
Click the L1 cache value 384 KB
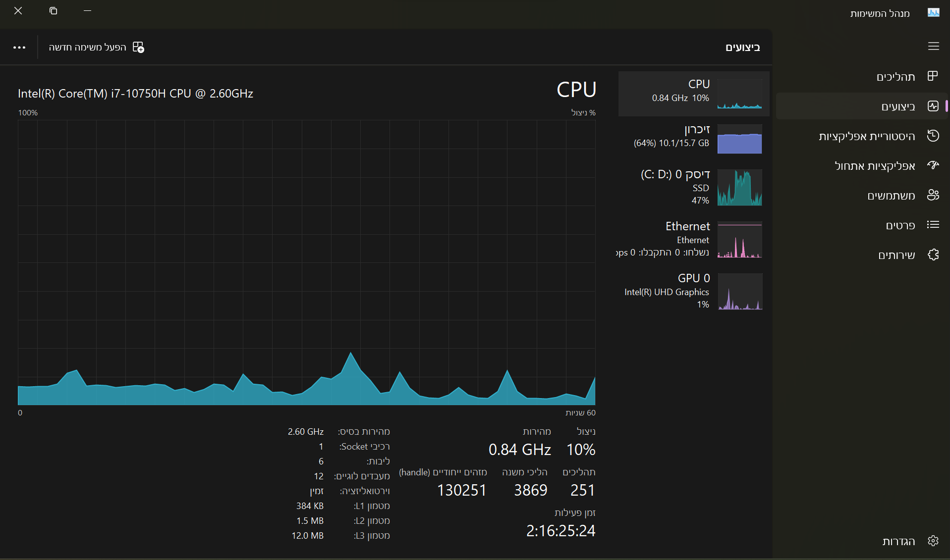point(310,506)
